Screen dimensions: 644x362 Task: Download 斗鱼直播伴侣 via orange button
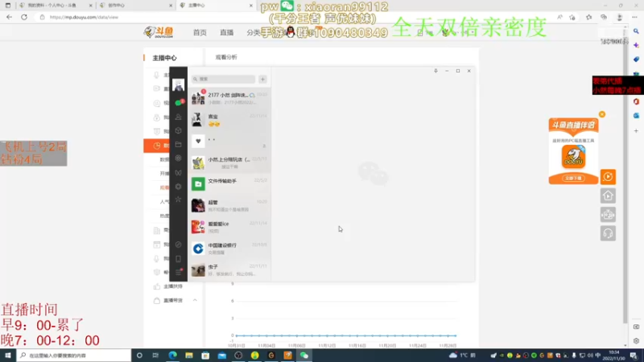[x=573, y=178]
